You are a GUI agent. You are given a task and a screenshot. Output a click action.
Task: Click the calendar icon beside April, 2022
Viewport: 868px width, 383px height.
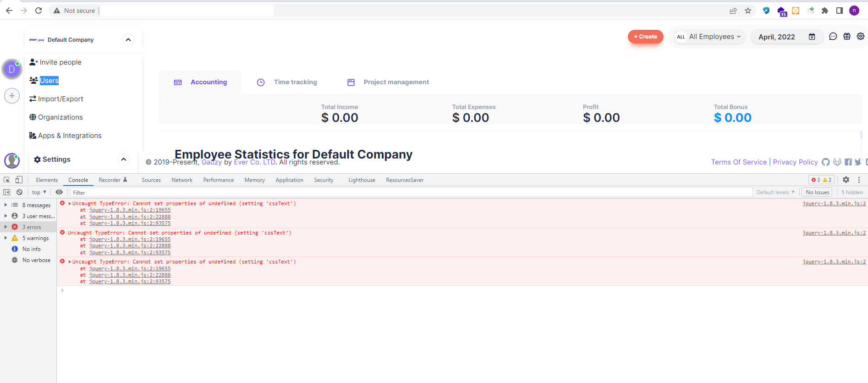coord(812,37)
